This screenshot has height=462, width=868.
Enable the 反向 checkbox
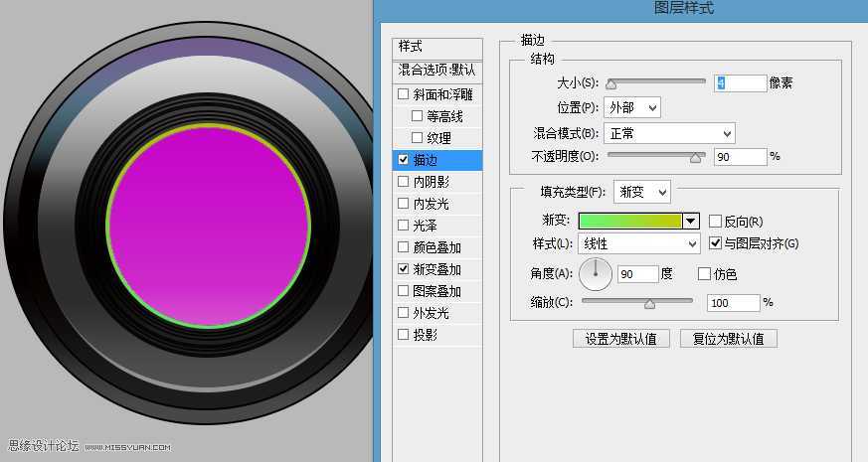(x=715, y=222)
